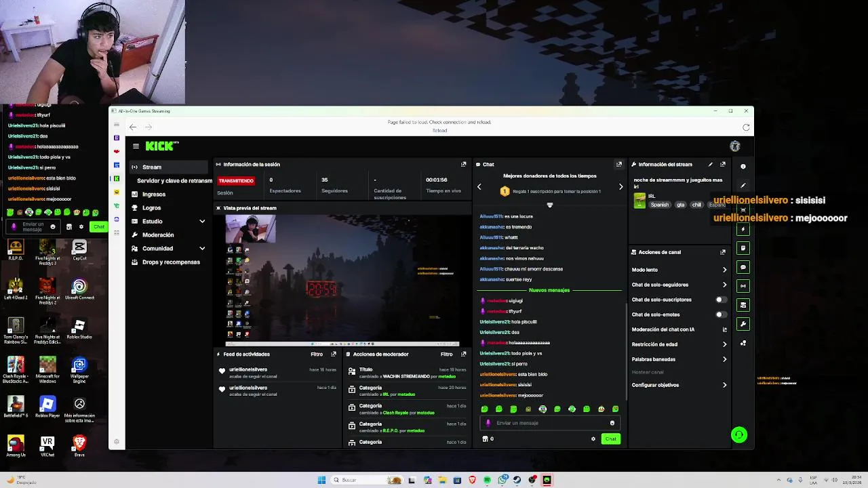Click the lightning bolt widget icon
Image resolution: width=868 pixels, height=488 pixels.
click(743, 229)
